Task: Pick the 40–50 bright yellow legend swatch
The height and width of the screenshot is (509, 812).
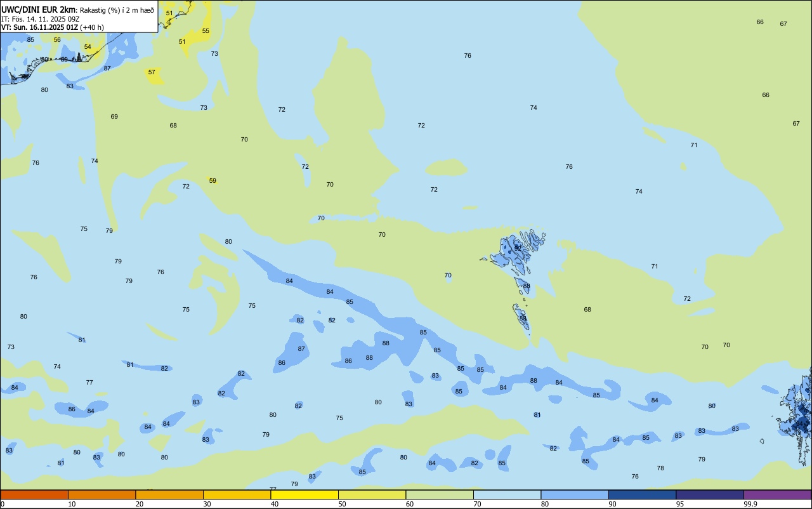Action: (x=304, y=494)
